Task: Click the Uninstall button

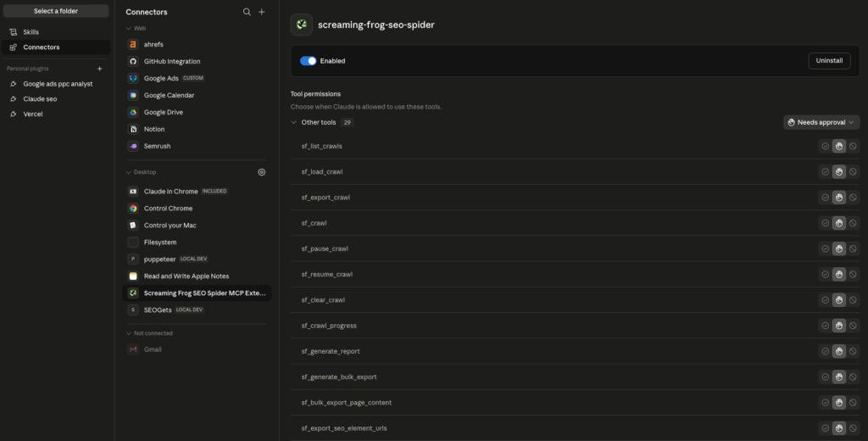Action: click(829, 61)
